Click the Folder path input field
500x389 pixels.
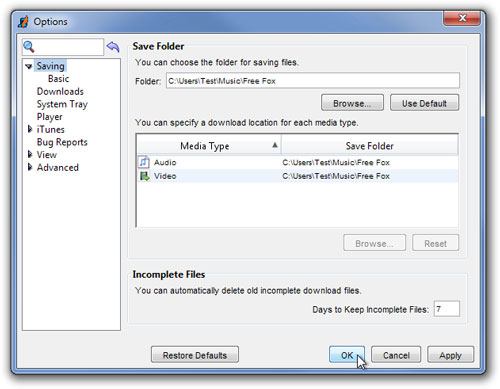coord(313,81)
